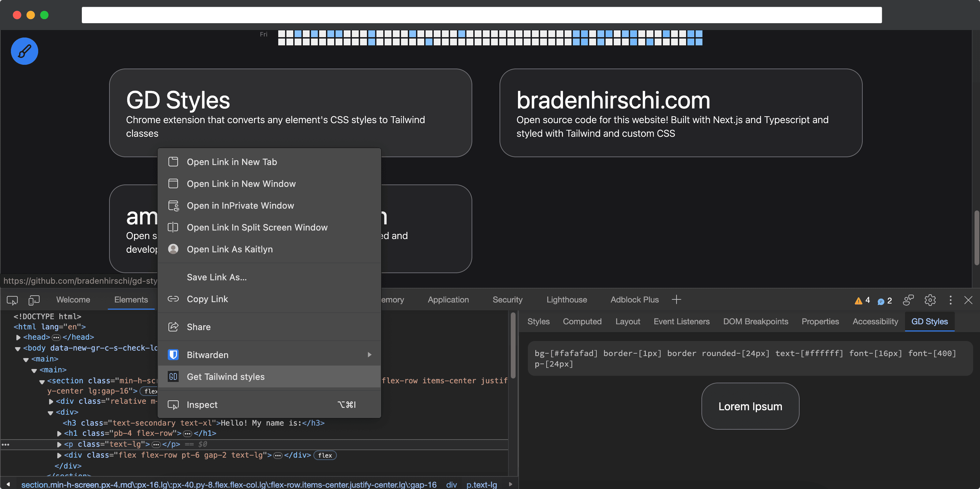Click the Share arrow icon
This screenshot has width=980, height=489.
(173, 326)
